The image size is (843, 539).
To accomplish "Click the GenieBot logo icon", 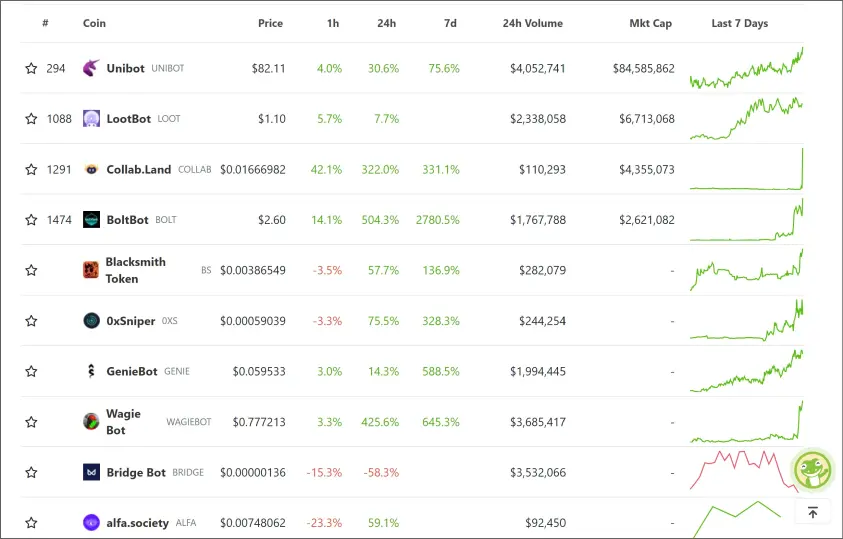I will pos(91,371).
